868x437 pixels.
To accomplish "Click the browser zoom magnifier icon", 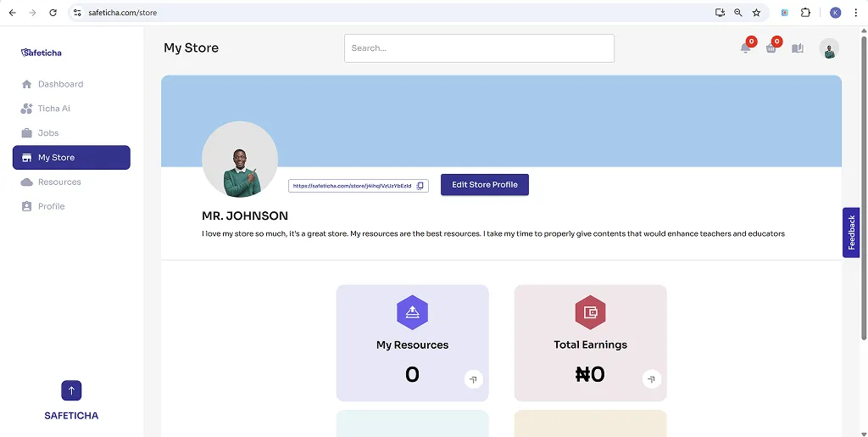I will 738,13.
